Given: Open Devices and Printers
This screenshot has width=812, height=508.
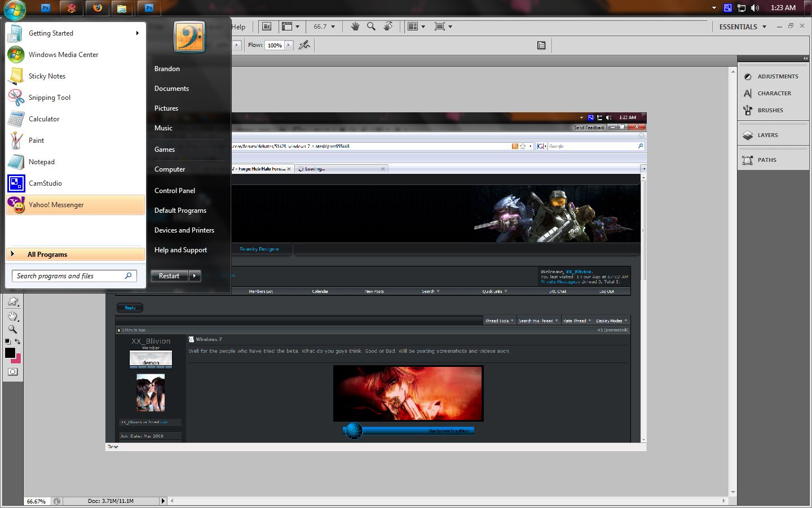Looking at the screenshot, I should pyautogui.click(x=184, y=230).
